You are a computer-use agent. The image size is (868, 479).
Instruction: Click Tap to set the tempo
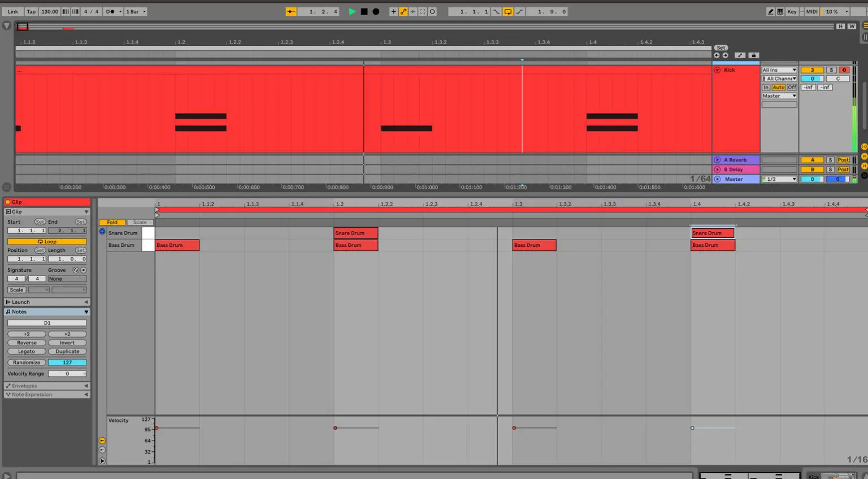(31, 11)
